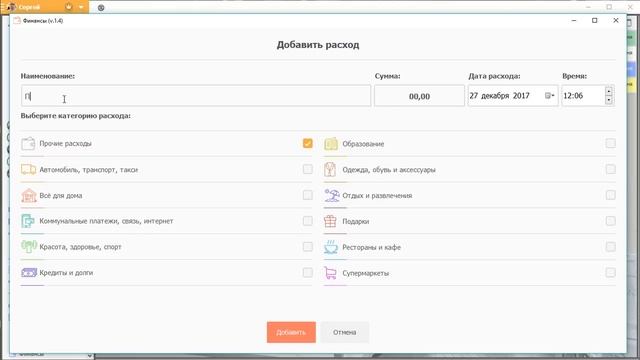
Task: Select the Кредиты и долги label
Action: pyautogui.click(x=66, y=273)
